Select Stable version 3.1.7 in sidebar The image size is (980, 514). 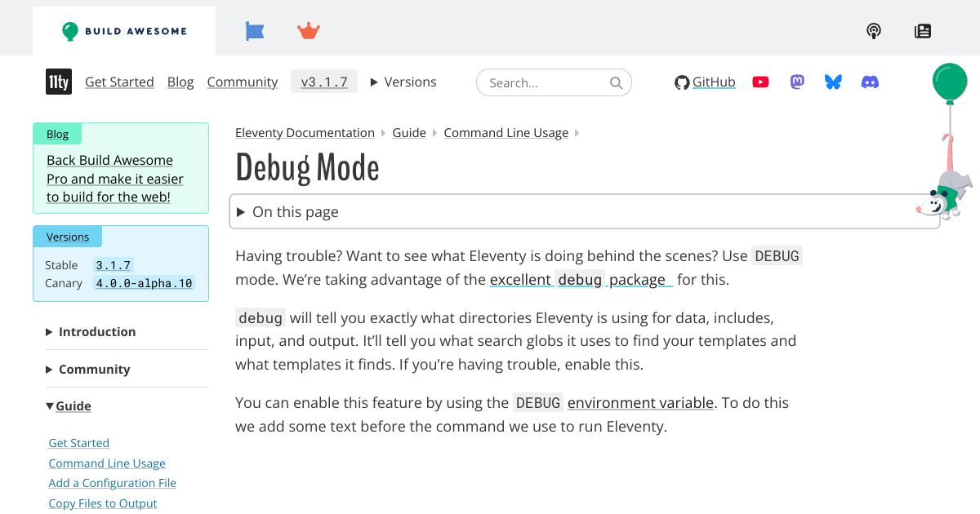(x=113, y=265)
